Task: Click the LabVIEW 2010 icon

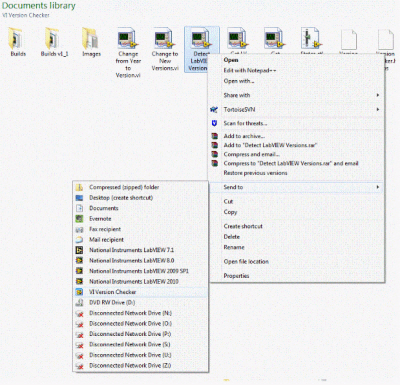Action: (79, 282)
